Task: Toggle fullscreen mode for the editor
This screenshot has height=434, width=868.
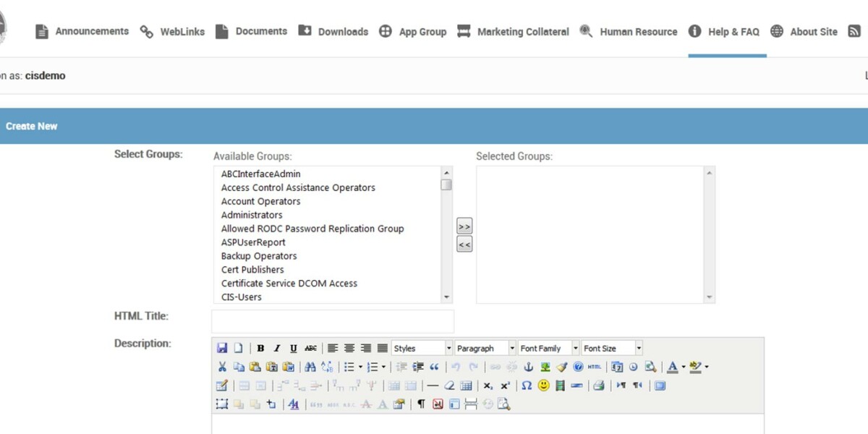Action: click(x=659, y=386)
